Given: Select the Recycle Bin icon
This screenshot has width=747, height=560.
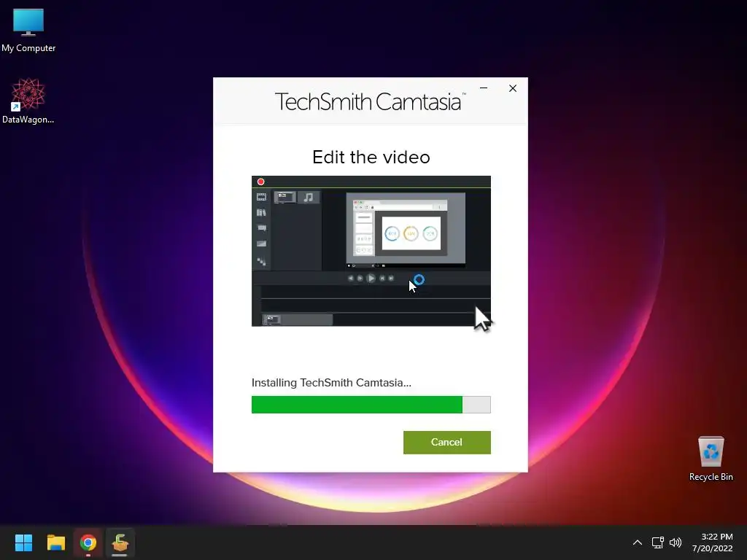Looking at the screenshot, I should [x=711, y=459].
